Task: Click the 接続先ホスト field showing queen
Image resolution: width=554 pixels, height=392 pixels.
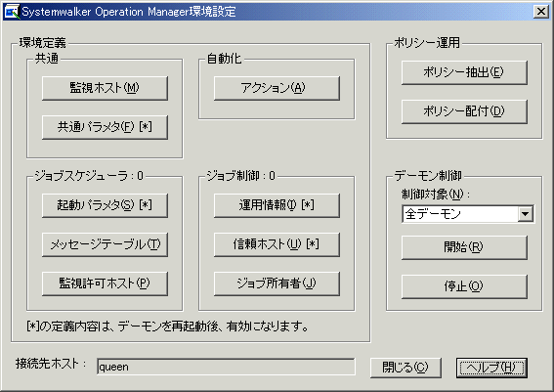Action: pyautogui.click(x=226, y=367)
